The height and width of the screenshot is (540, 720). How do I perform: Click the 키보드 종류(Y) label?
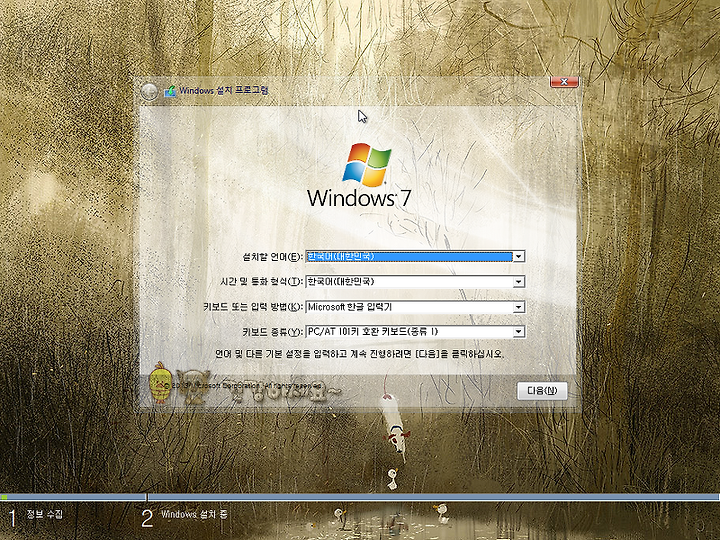[x=272, y=332]
